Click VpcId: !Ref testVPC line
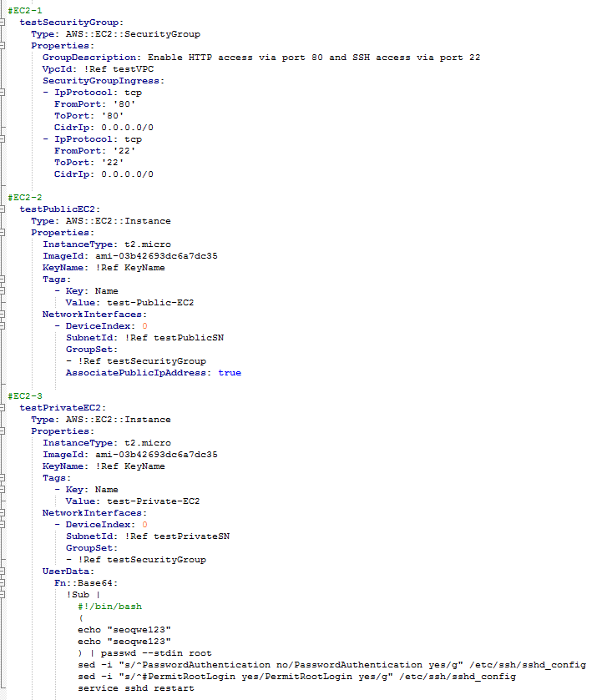The height and width of the screenshot is (700, 607). (98, 69)
